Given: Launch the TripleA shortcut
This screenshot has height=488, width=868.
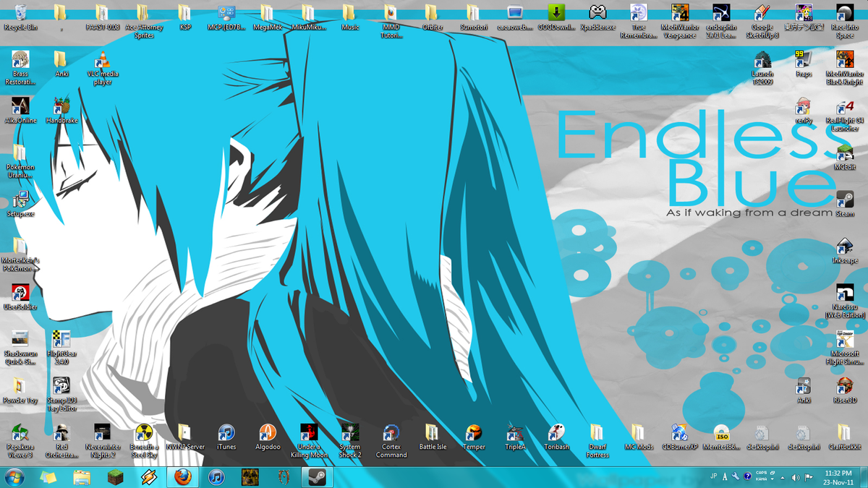Looking at the screenshot, I should (x=515, y=437).
